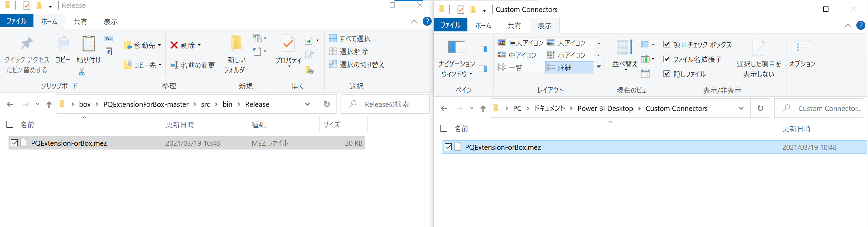Choose Details (詳細) layout
The image size is (868, 227).
(569, 68)
